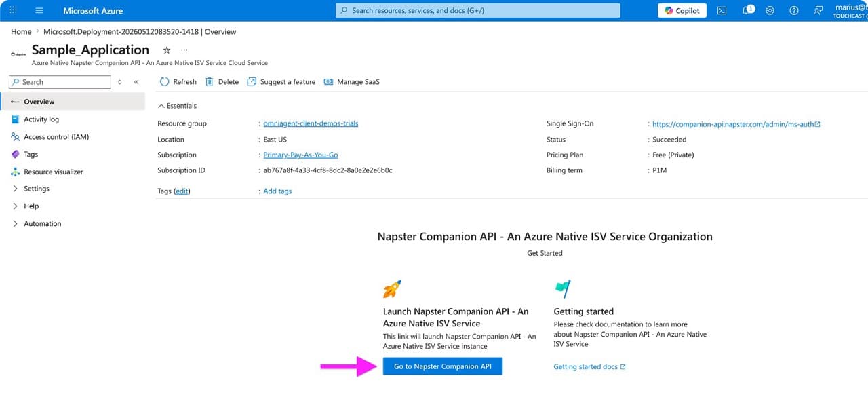
Task: Open Cloud Shell icon
Action: tap(722, 10)
